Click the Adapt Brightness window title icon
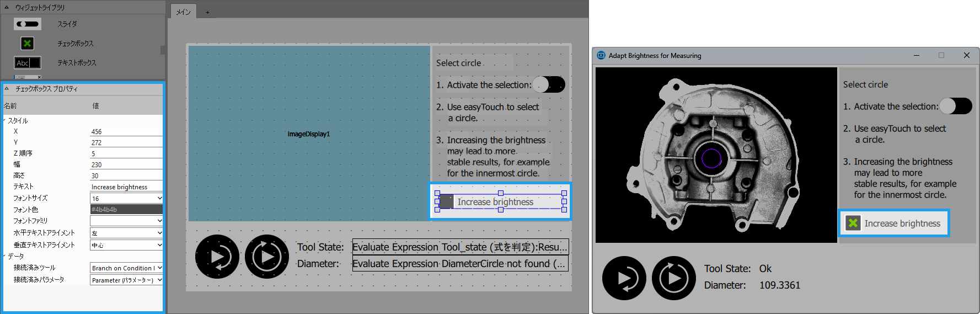 click(601, 55)
